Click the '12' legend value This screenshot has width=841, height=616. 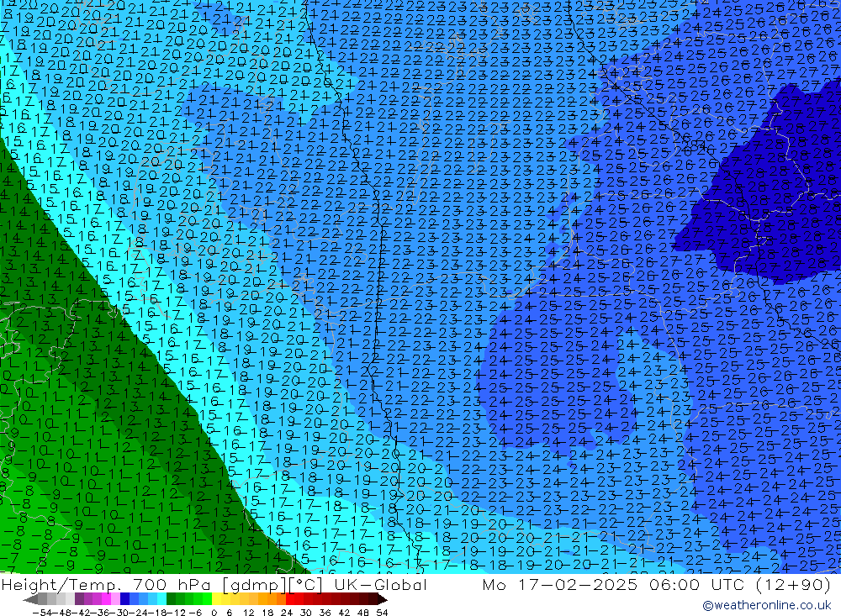click(248, 613)
